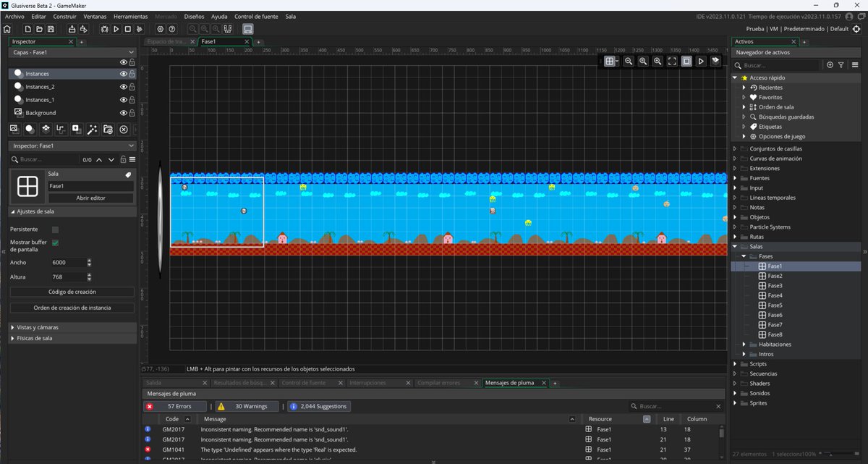
Task: Toggle the 2,044 Suggestions filter
Action: (320, 407)
